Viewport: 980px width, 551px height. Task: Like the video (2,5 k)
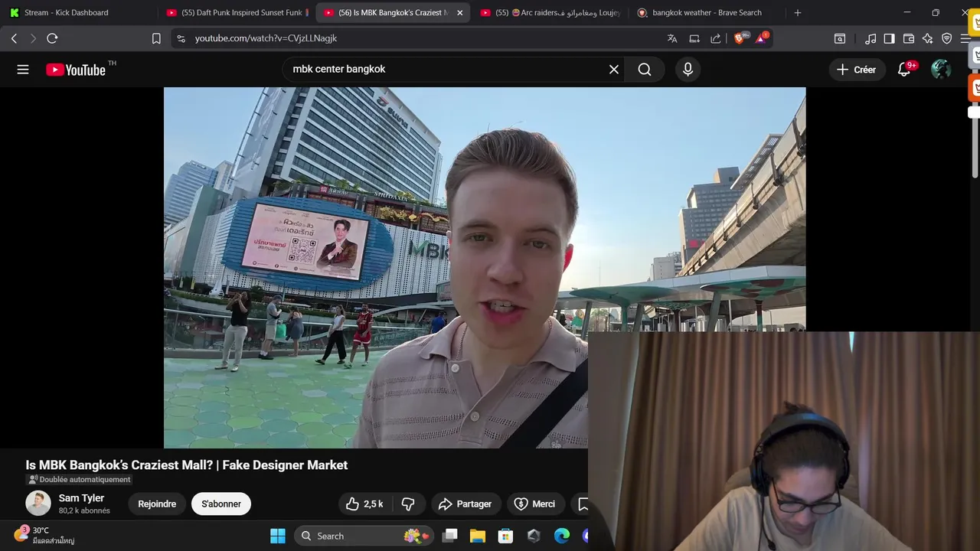[x=364, y=504]
